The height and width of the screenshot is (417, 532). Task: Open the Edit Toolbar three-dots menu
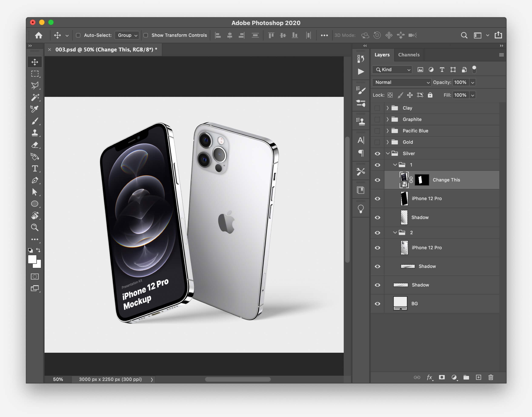[35, 239]
